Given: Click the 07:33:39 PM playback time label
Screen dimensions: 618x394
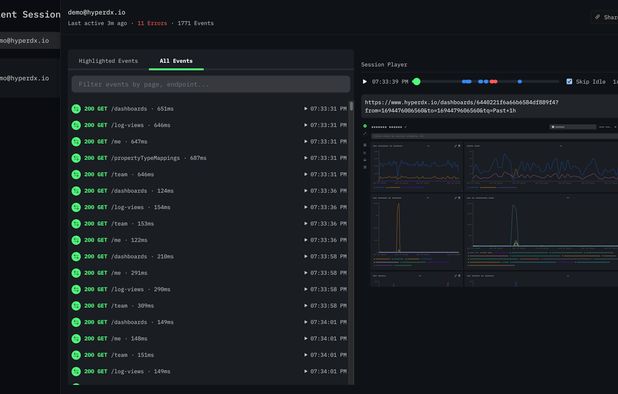Looking at the screenshot, I should point(390,82).
